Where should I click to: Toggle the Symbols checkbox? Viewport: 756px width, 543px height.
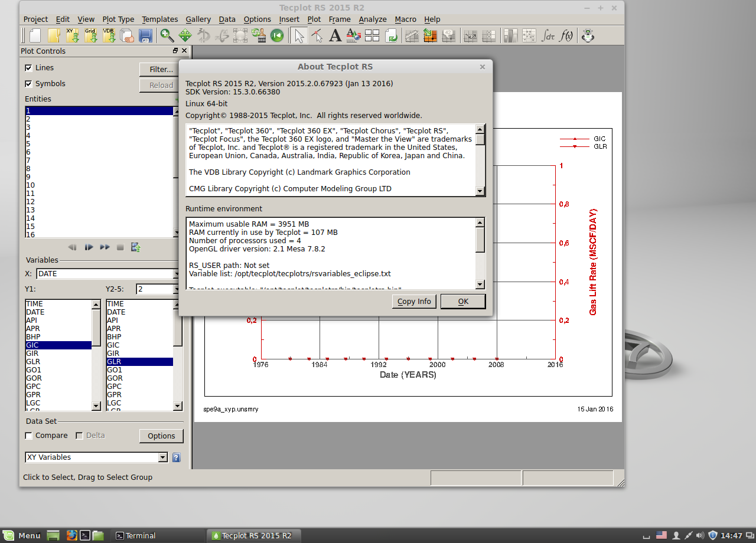coord(28,84)
